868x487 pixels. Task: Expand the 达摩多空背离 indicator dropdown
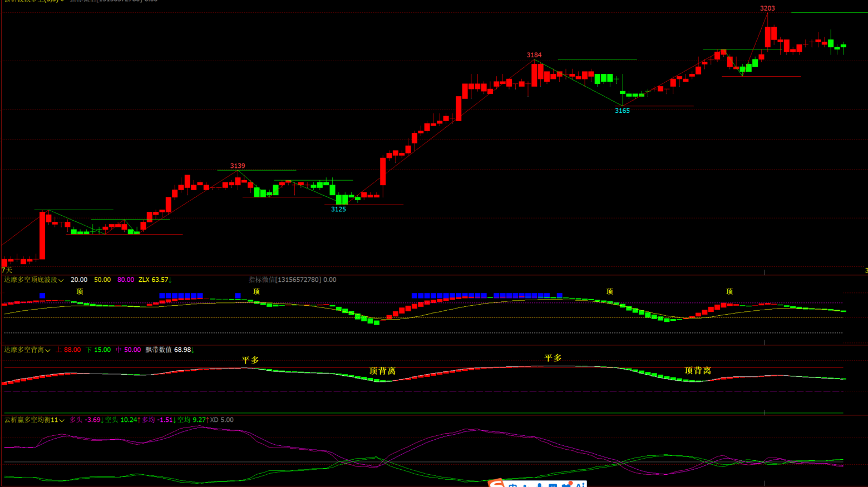pos(48,350)
